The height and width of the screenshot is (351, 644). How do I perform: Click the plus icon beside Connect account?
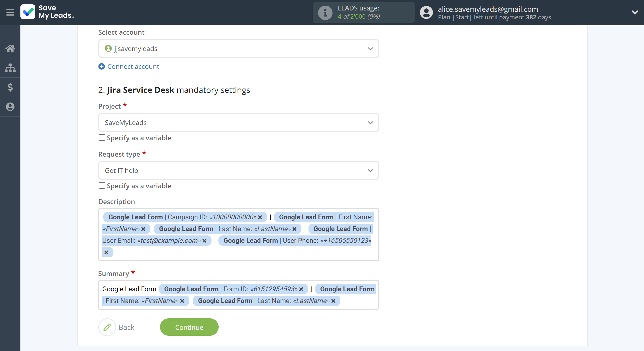click(102, 67)
